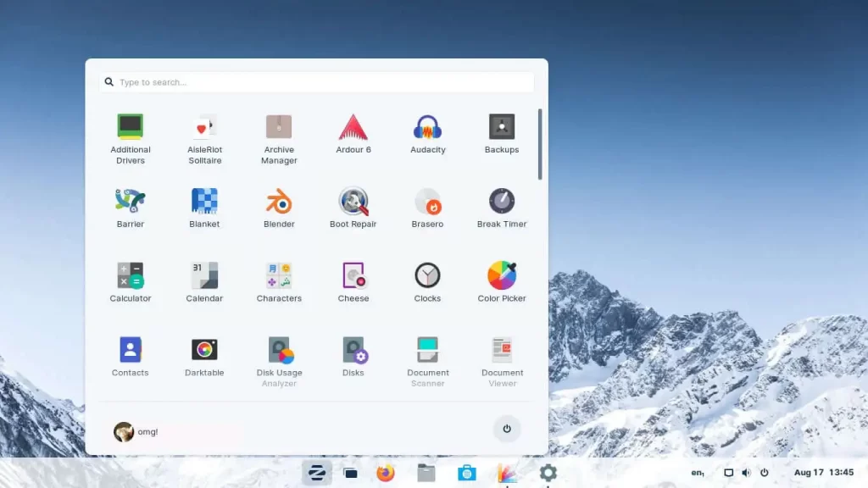Open Files from the taskbar

426,473
